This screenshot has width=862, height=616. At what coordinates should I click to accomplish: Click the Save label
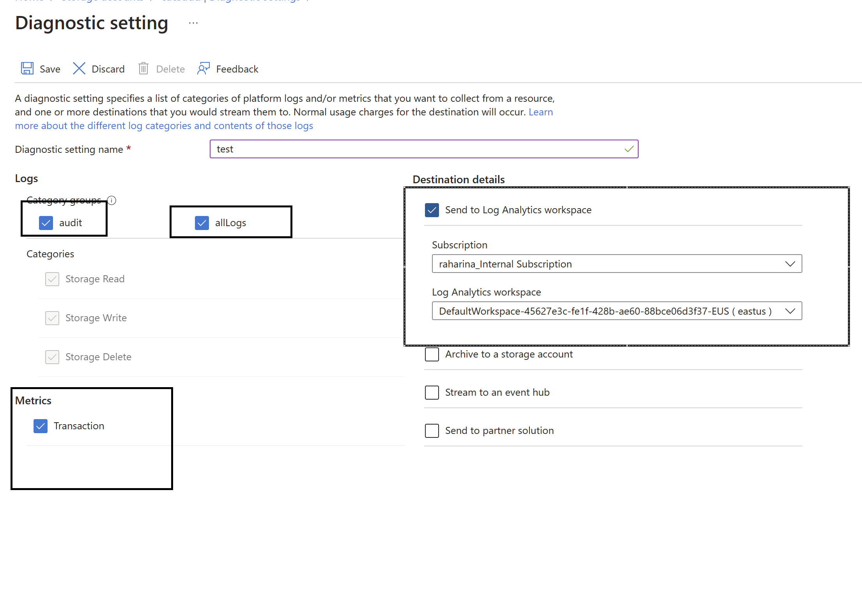click(x=50, y=69)
